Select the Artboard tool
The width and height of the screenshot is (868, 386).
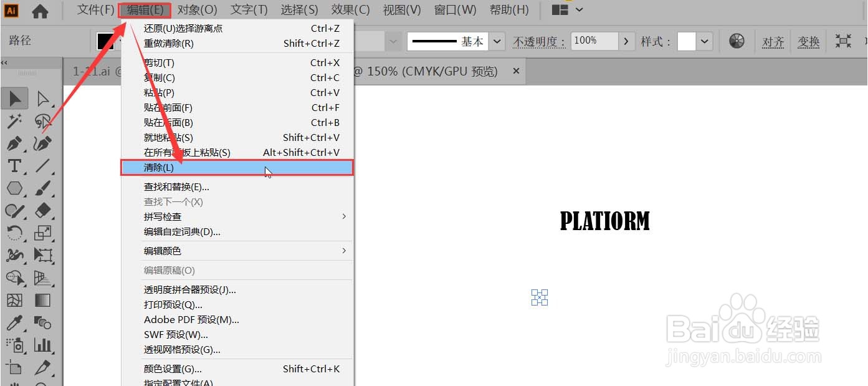pyautogui.click(x=15, y=367)
